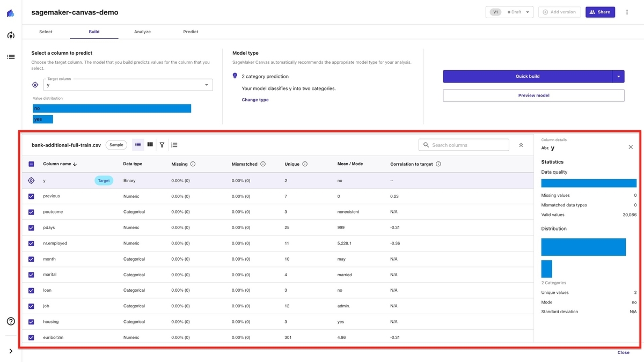Open the three-dot more options menu
This screenshot has height=362, width=644.
pos(627,12)
